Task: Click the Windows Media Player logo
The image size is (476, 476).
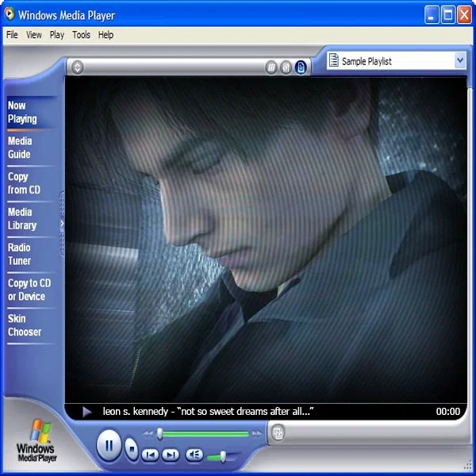Action: pyautogui.click(x=36, y=441)
